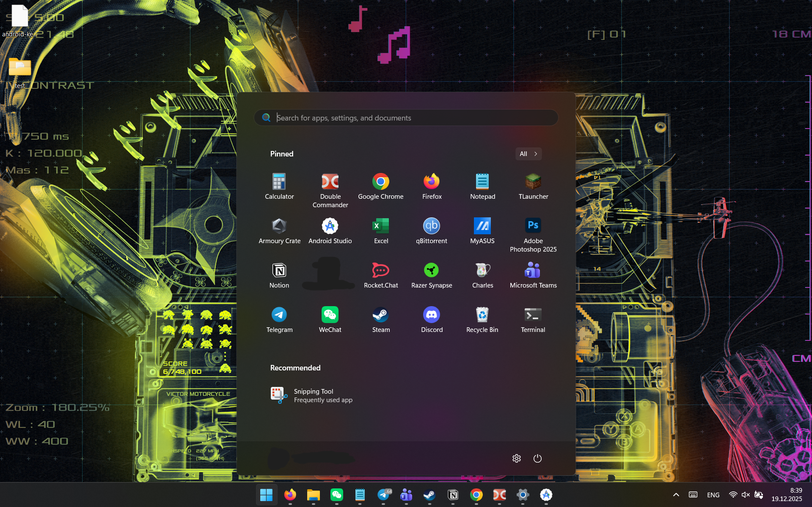The width and height of the screenshot is (812, 507).
Task: Open the Power options button
Action: (537, 458)
